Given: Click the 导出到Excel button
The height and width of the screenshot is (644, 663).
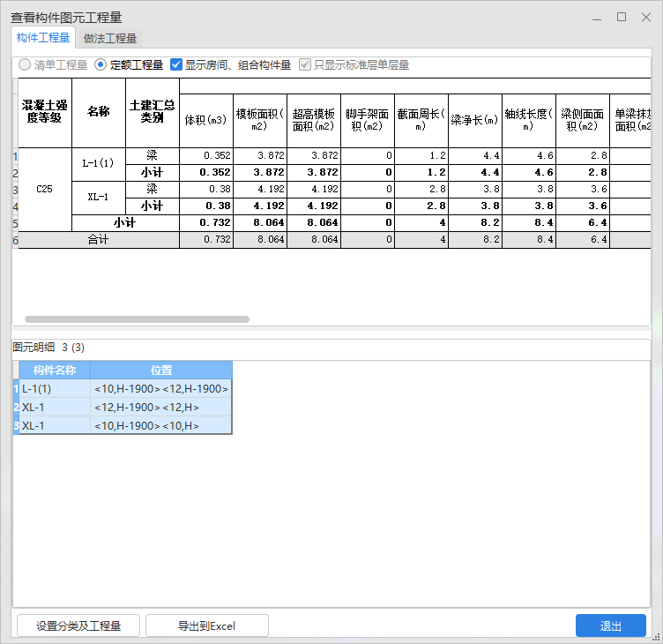Looking at the screenshot, I should coord(207,625).
